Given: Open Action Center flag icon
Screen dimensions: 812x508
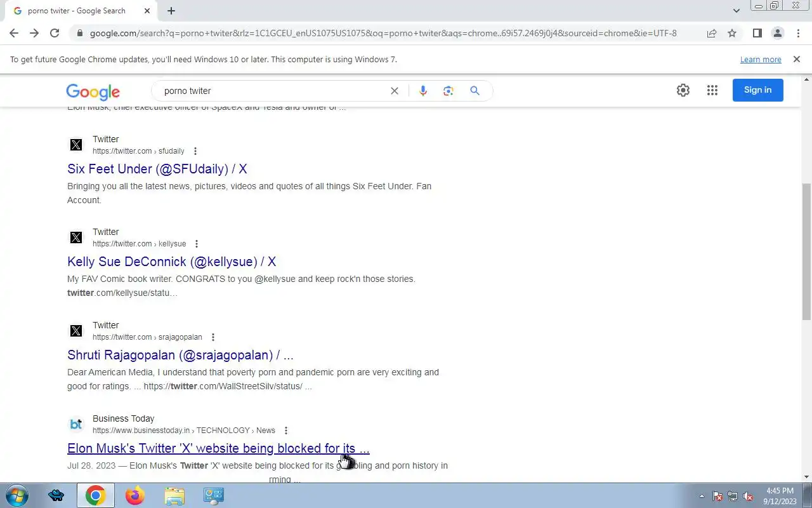Looking at the screenshot, I should pos(717,496).
